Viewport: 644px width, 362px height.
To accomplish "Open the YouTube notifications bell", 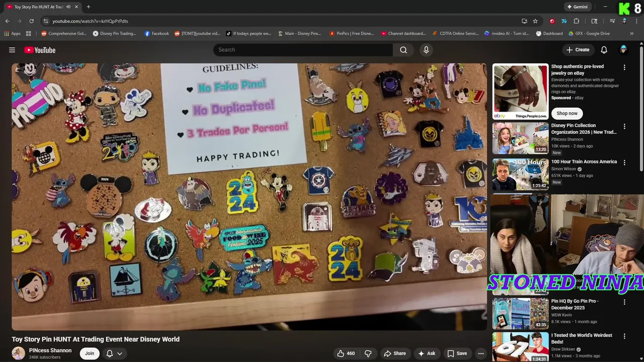I will click(604, 50).
